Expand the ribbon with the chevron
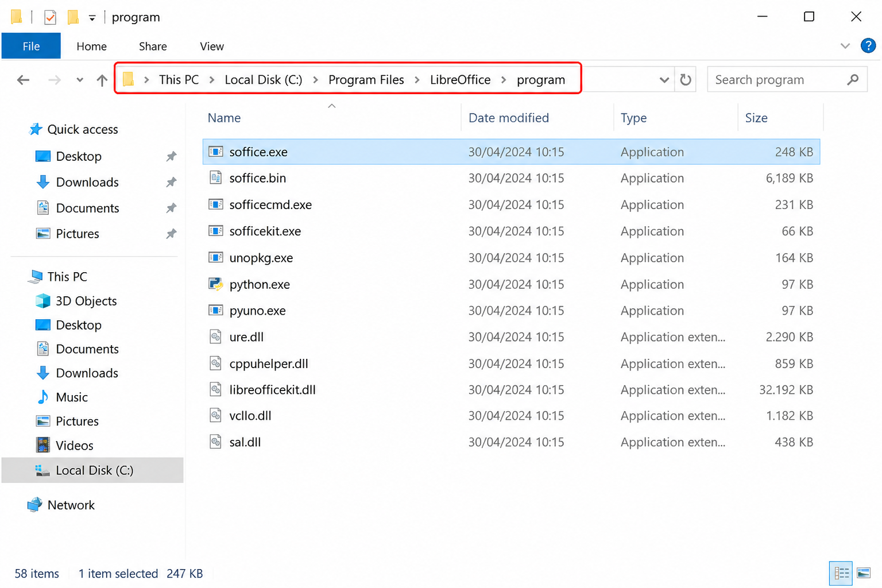The image size is (882, 588). tap(845, 46)
